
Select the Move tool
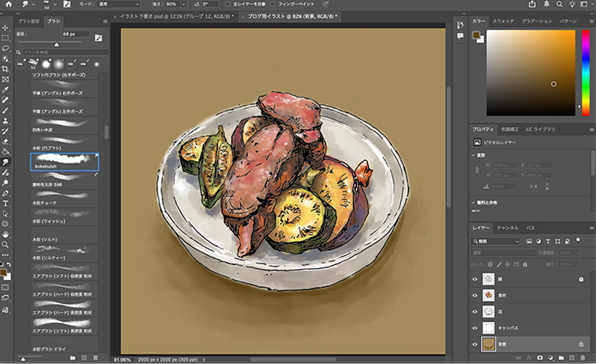(5, 28)
